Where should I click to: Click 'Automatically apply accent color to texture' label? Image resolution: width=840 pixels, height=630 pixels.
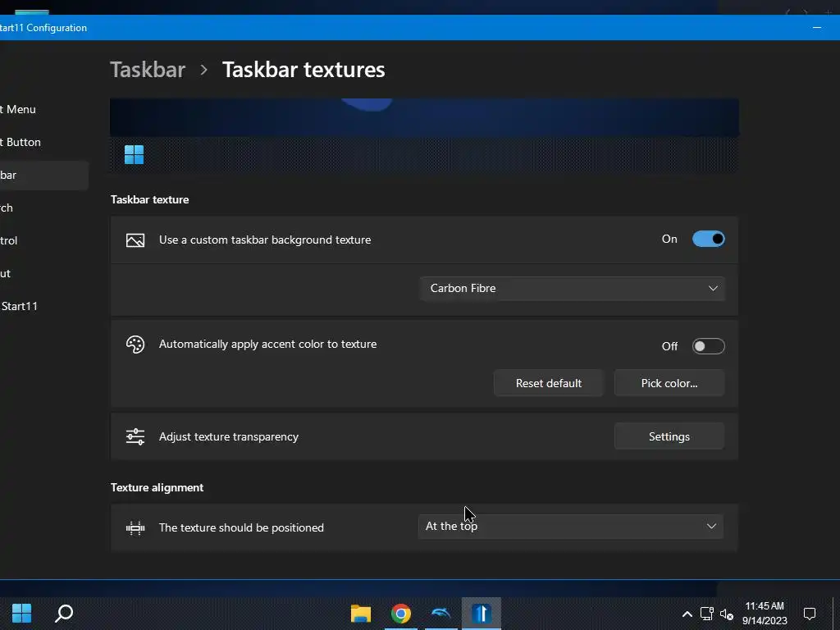268,344
